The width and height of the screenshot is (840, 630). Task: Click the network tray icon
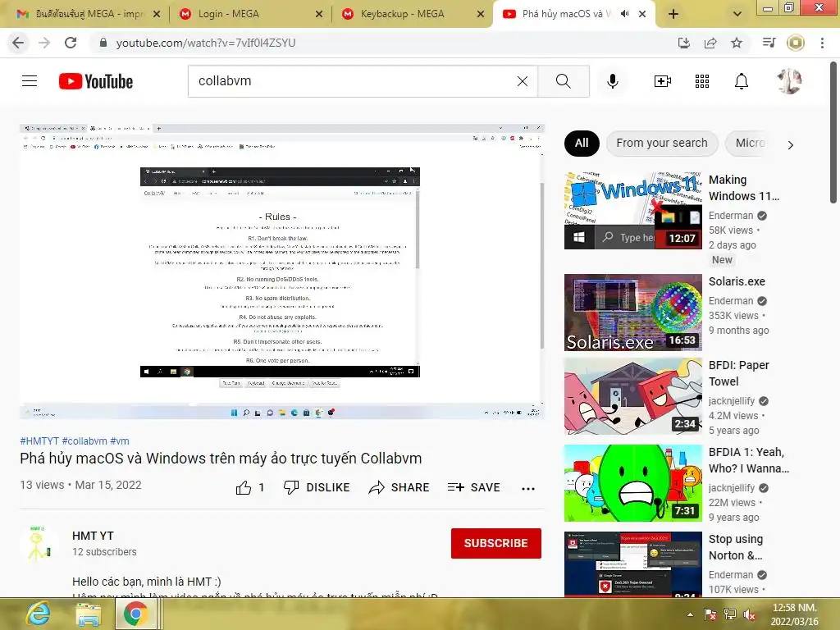(729, 614)
